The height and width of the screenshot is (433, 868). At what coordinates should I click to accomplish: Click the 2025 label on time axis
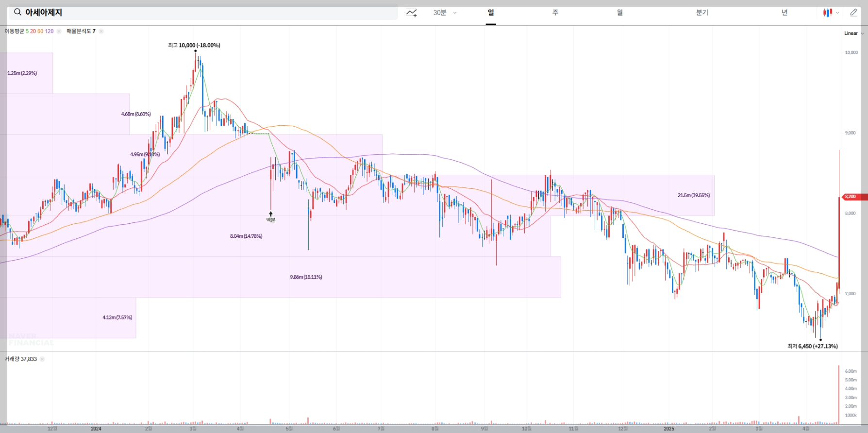(x=669, y=429)
